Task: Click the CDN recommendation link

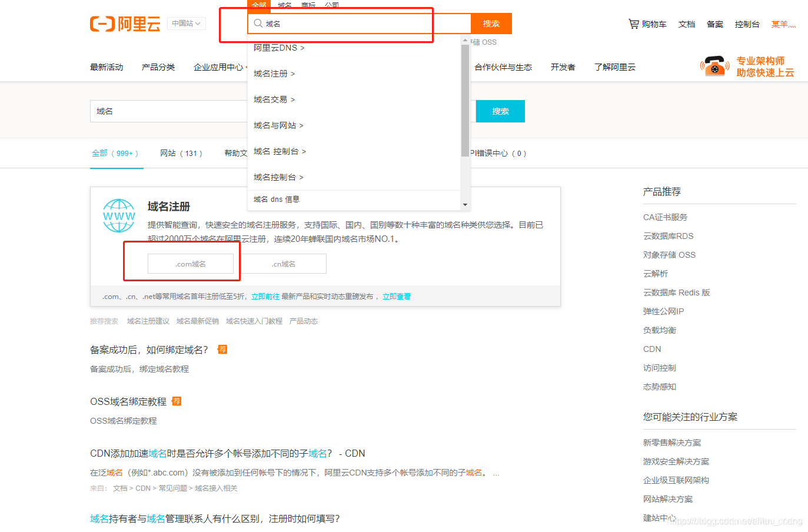Action: tap(652, 348)
